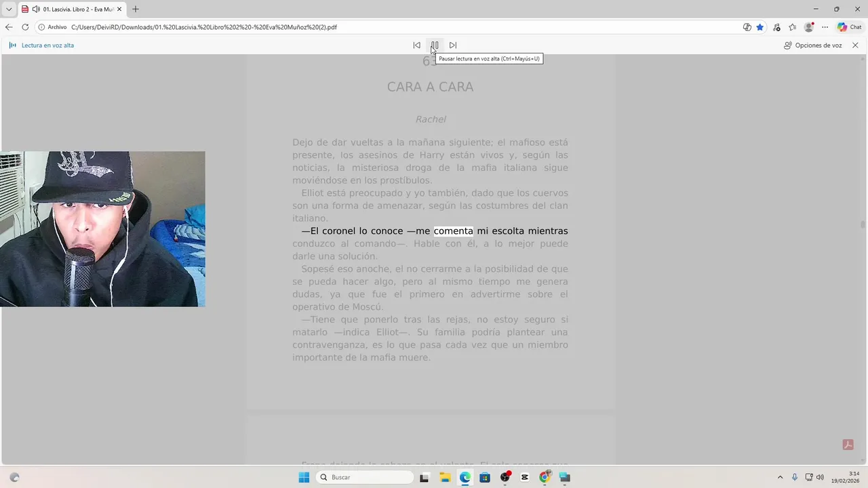The image size is (868, 488).
Task: Click the Lectura en voz alta label
Action: 47,45
